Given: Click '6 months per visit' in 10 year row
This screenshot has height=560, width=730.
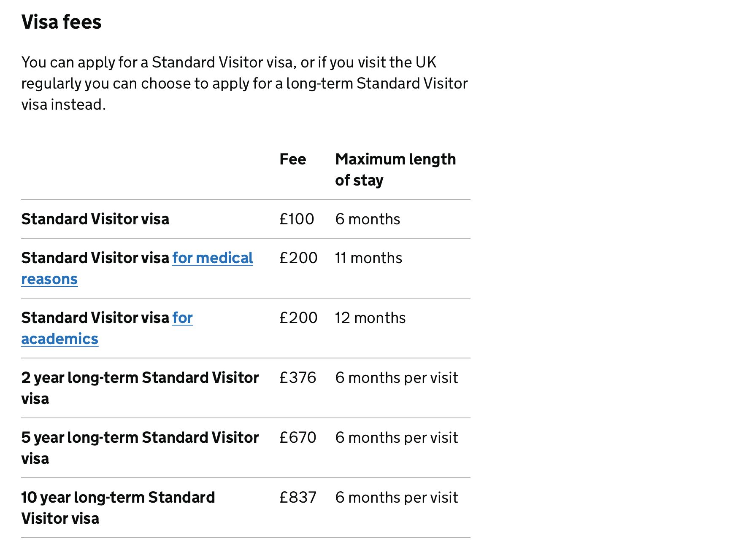Looking at the screenshot, I should click(x=396, y=498).
